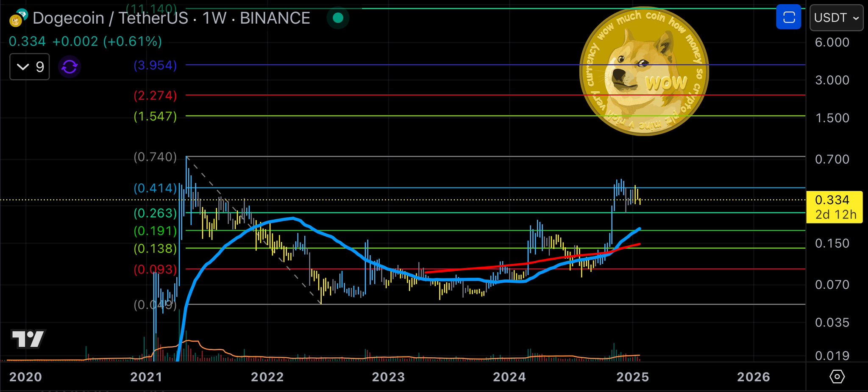Select the 0.191 level label
868x392 pixels.
(x=155, y=231)
